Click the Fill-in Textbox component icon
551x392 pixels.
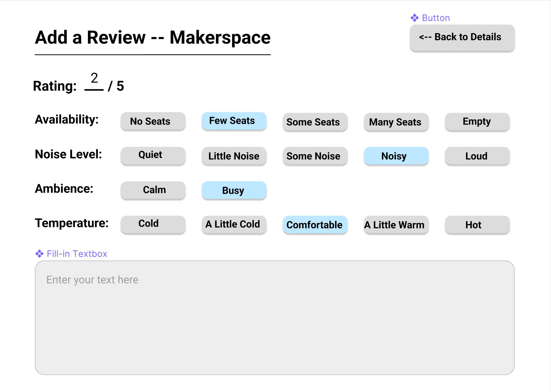[x=39, y=254]
